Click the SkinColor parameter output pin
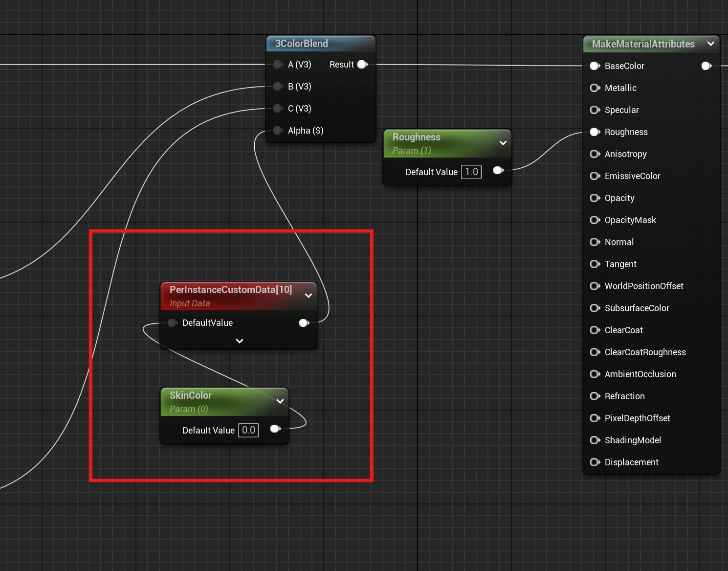Image resolution: width=728 pixels, height=571 pixels. (x=276, y=429)
